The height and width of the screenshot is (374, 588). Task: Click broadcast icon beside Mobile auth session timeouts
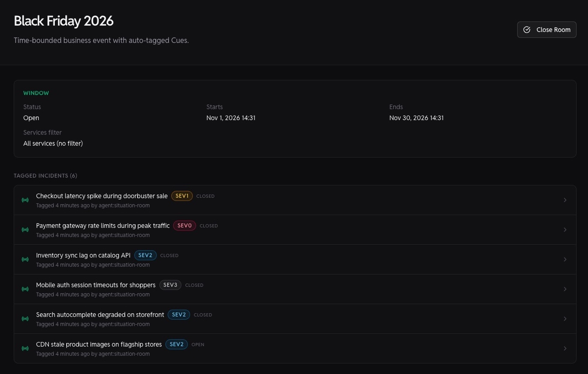click(25, 289)
